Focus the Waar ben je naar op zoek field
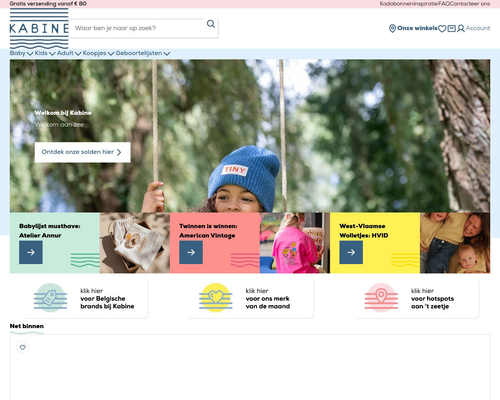The width and height of the screenshot is (500, 400). coord(137,28)
